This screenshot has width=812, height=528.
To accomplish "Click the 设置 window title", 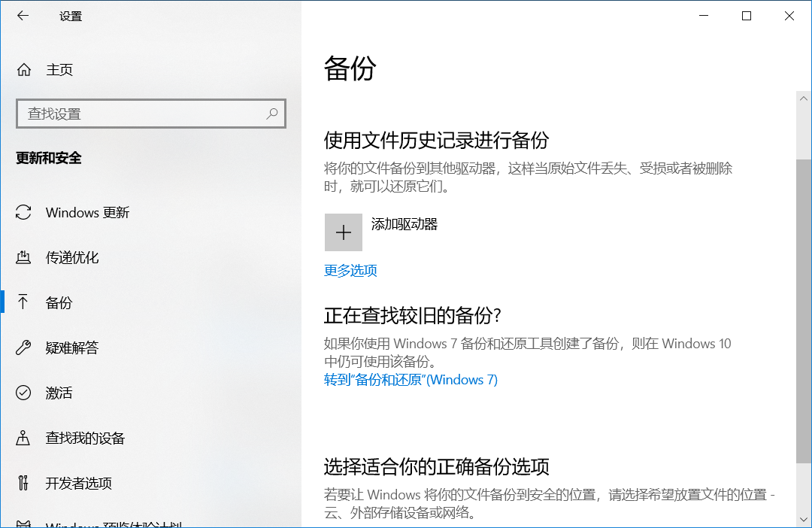I will 71,16.
